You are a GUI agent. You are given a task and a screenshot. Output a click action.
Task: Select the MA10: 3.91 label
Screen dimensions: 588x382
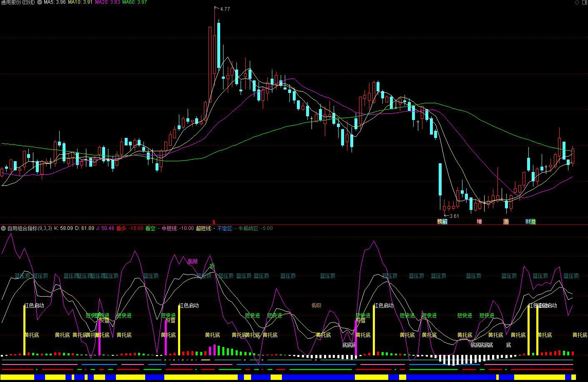[80, 2]
